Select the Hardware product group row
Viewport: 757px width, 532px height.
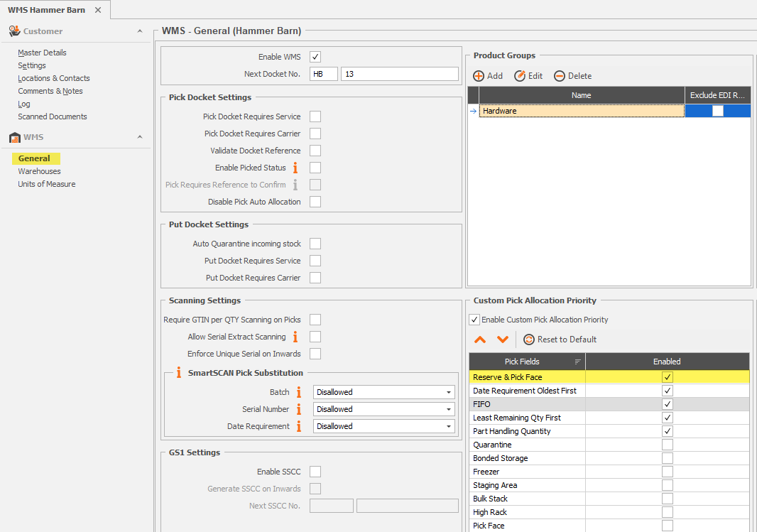[582, 111]
